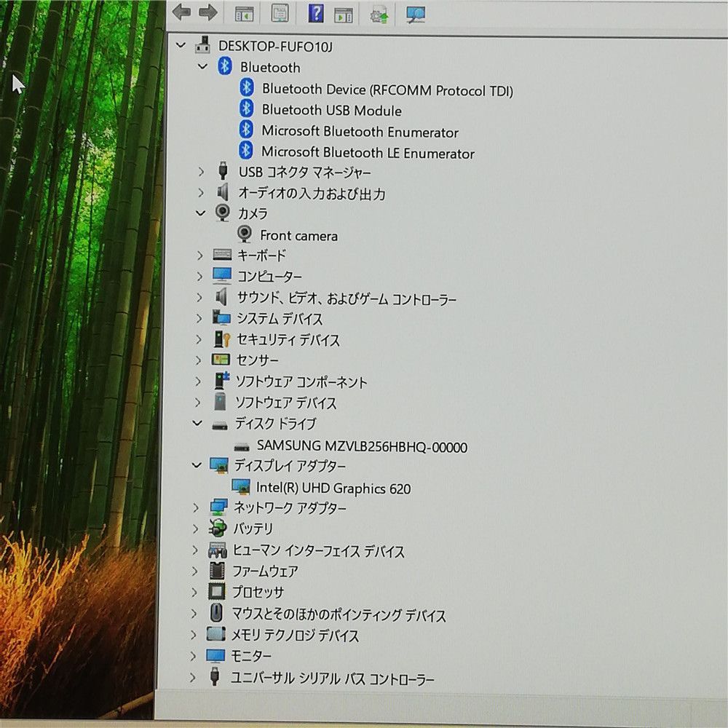Select Bluetooth USB Module
The width and height of the screenshot is (728, 728).
[331, 110]
